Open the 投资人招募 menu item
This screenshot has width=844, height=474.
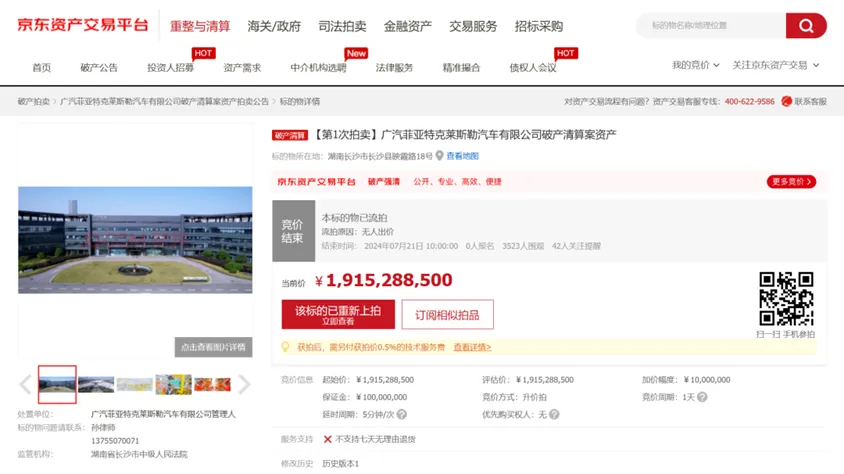[x=170, y=68]
